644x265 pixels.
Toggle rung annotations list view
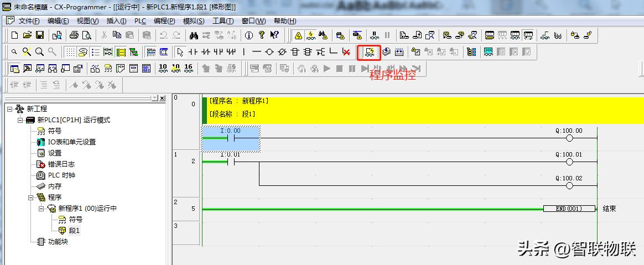(x=96, y=52)
